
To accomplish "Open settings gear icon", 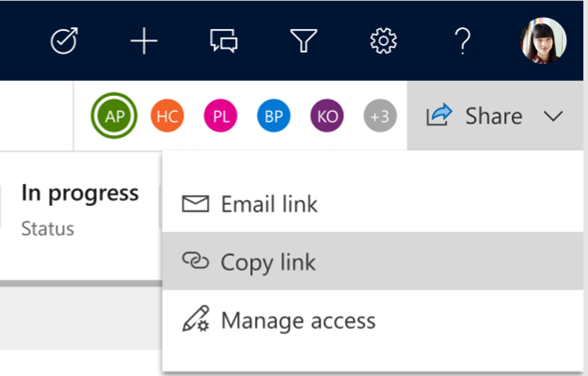I will [x=383, y=40].
